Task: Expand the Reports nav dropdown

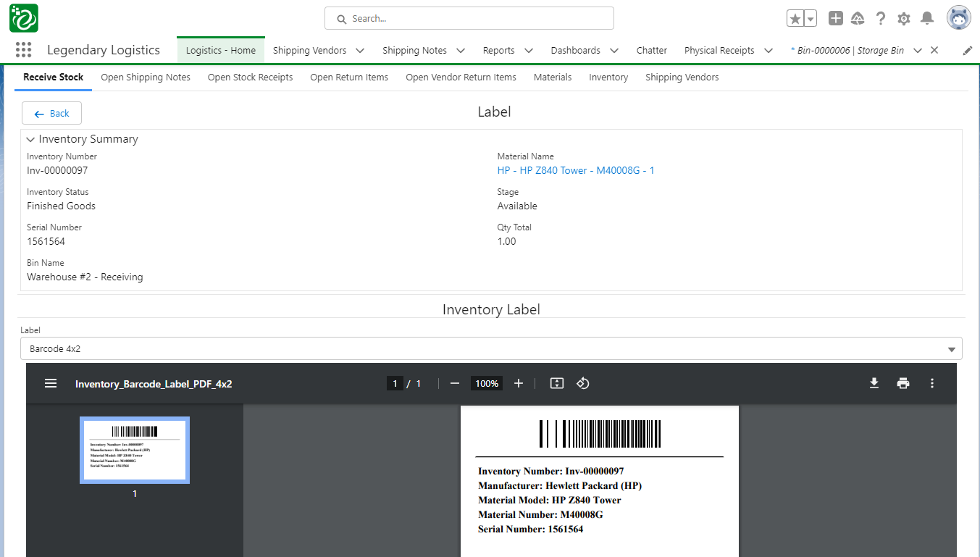Action: pos(529,51)
